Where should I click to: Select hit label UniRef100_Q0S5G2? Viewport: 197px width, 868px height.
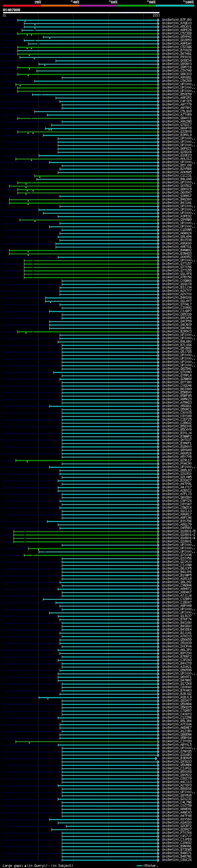click(x=176, y=186)
